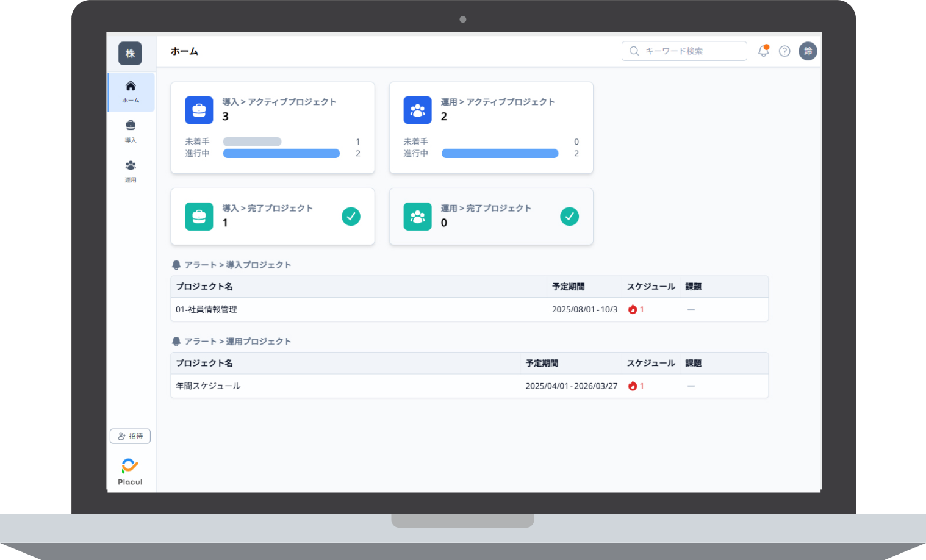The width and height of the screenshot is (926, 560).
Task: Click the help question mark icon
Action: (x=784, y=51)
